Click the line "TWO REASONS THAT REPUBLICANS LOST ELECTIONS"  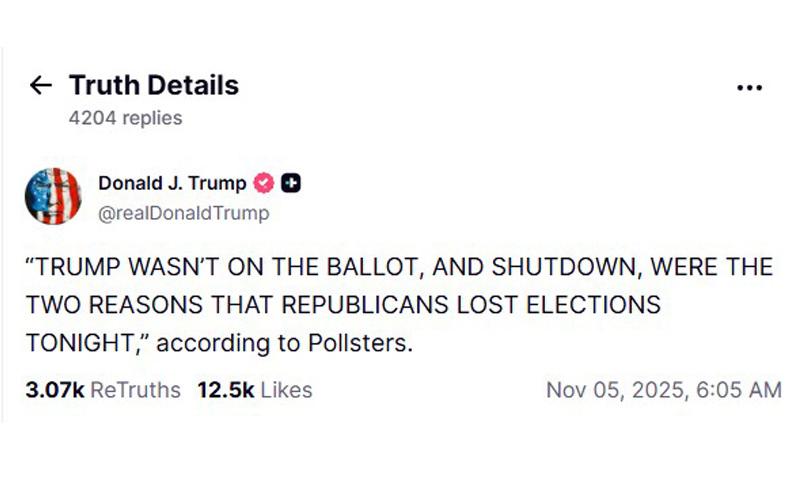[x=341, y=305]
